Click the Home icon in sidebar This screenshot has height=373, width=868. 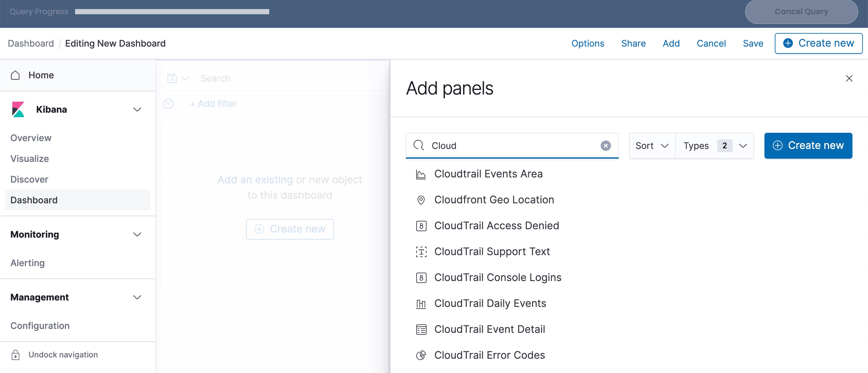16,75
